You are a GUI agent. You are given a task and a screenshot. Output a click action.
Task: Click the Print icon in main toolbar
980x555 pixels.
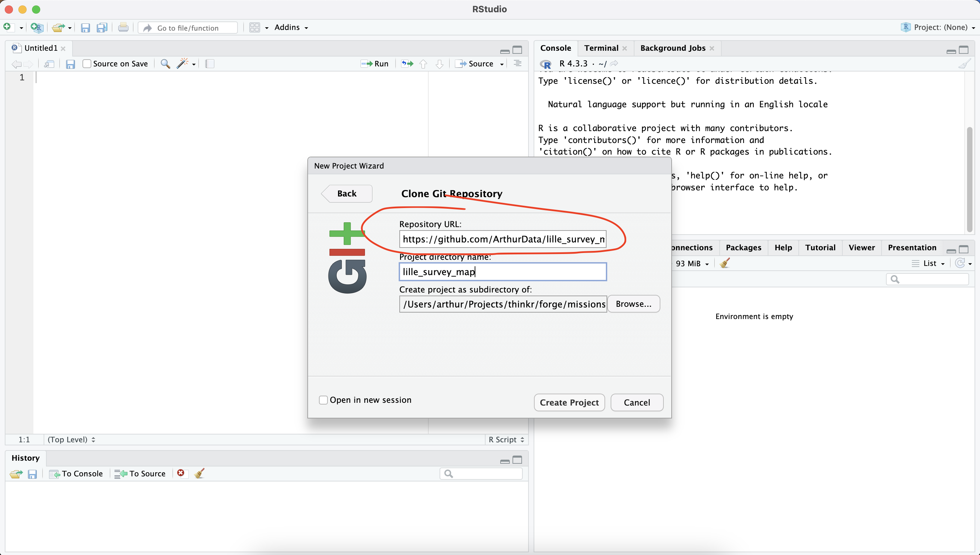pos(123,28)
